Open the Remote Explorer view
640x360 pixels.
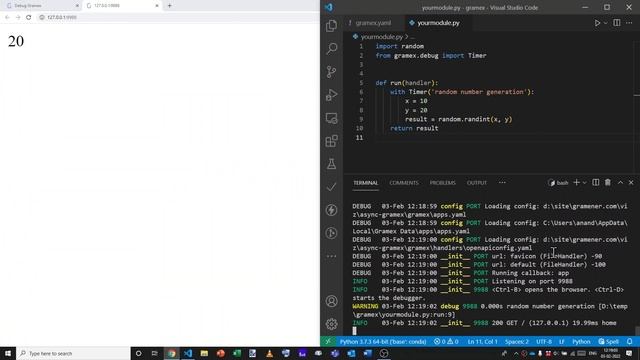[331, 118]
